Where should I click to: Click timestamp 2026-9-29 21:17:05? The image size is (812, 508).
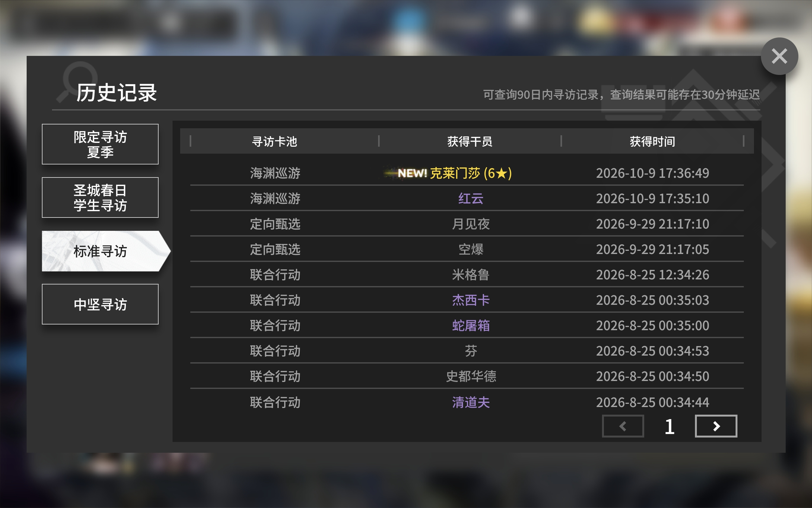(x=652, y=250)
